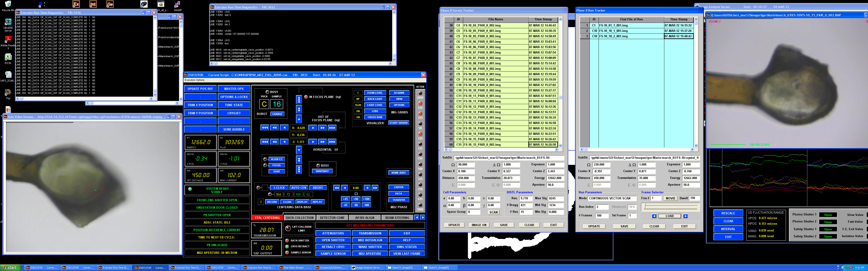The height and width of the screenshot is (271, 868).
Task: Click single right arrow next to X value
Action: pyautogui.click(x=313, y=128)
